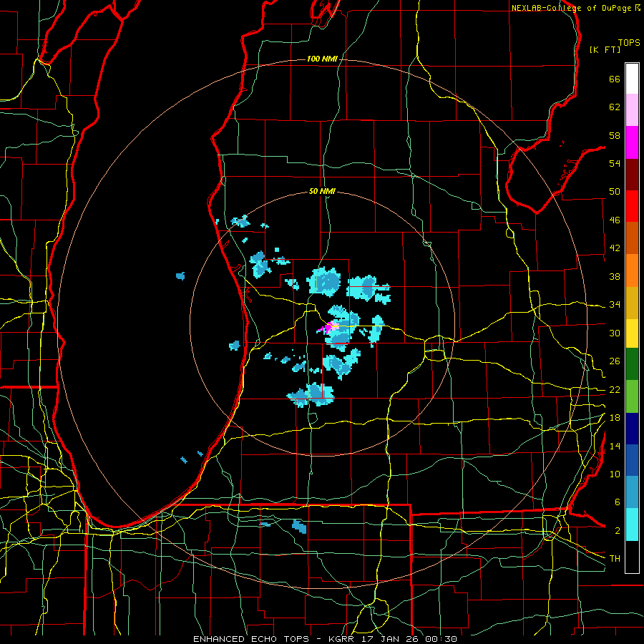The width and height of the screenshot is (644, 644).
Task: Click the legend value '66'
Action: point(615,79)
